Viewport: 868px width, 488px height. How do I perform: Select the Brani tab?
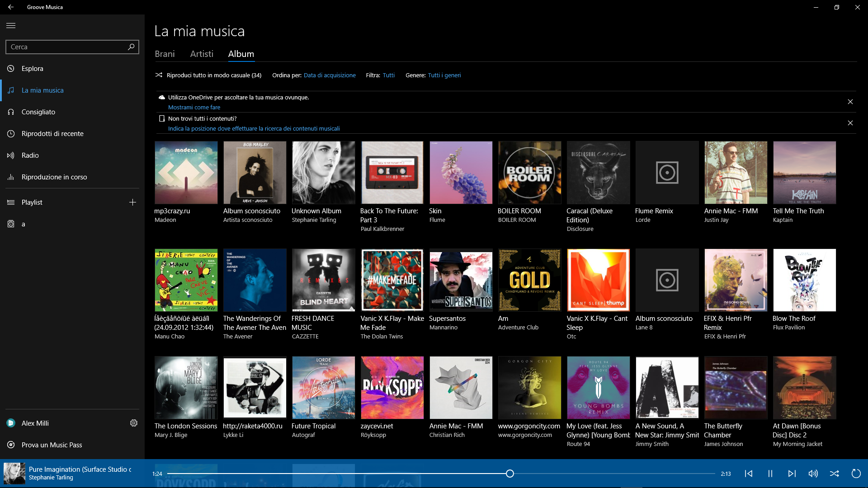pos(165,54)
